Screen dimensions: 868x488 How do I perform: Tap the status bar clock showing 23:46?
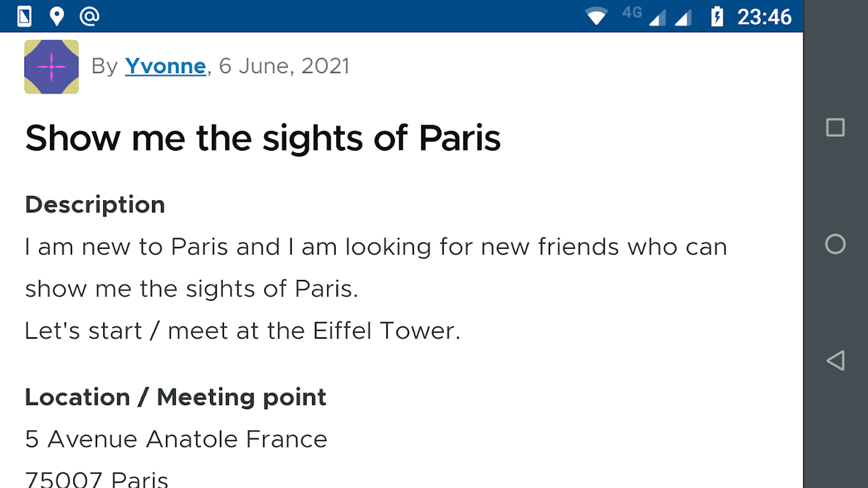[x=764, y=16]
